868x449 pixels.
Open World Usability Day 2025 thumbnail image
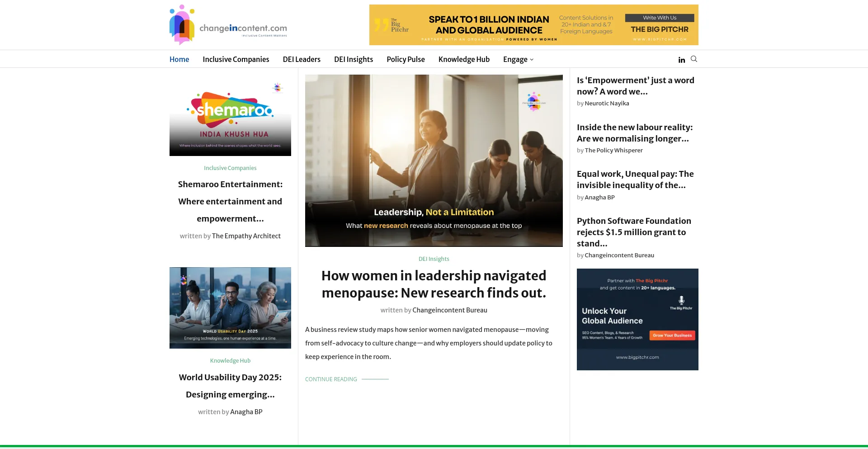(x=230, y=307)
